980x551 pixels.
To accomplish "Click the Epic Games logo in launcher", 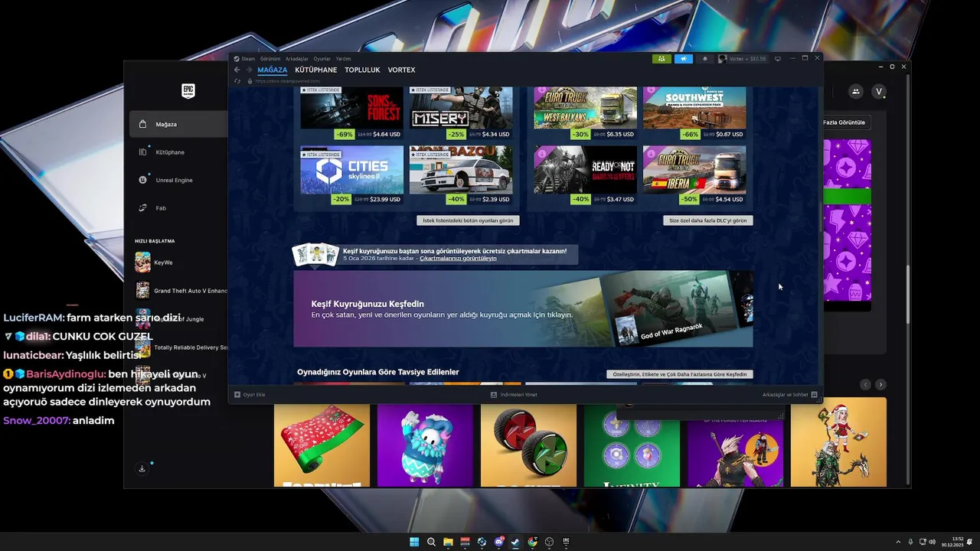I will pos(188,91).
